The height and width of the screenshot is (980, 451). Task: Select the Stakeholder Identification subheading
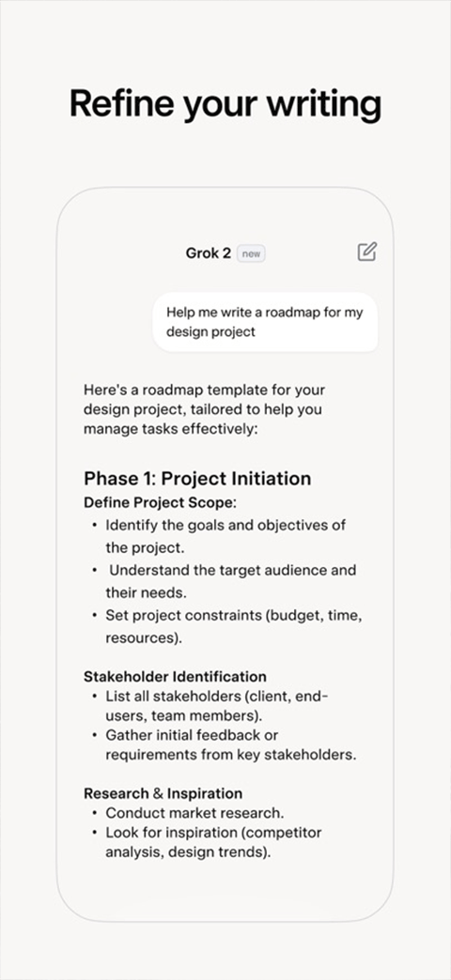(x=175, y=676)
